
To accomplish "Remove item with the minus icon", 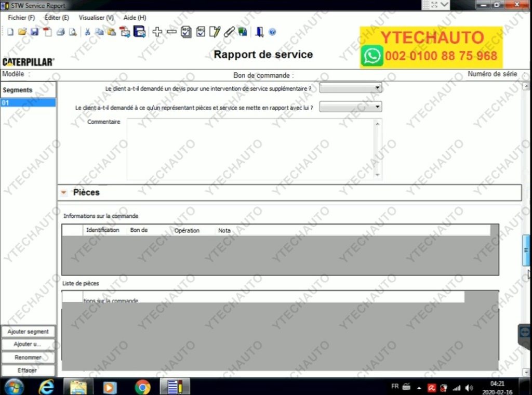I will [172, 32].
